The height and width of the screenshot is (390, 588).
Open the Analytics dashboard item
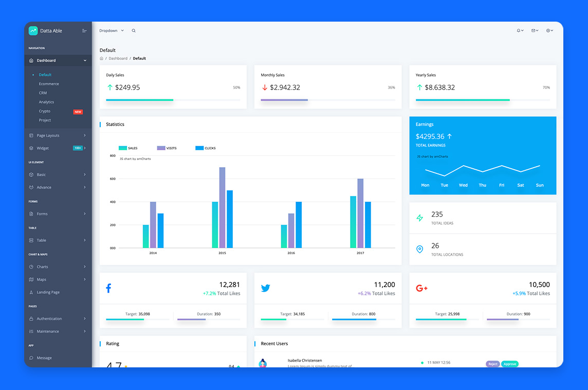coord(46,102)
